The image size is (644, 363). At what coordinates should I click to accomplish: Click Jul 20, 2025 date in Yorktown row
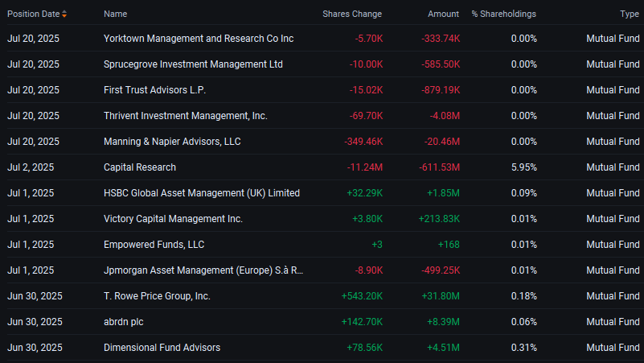33,39
